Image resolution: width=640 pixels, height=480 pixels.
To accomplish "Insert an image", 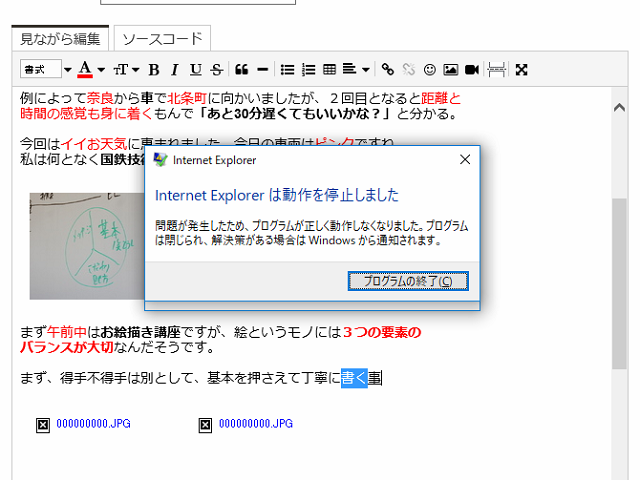I will tap(451, 70).
